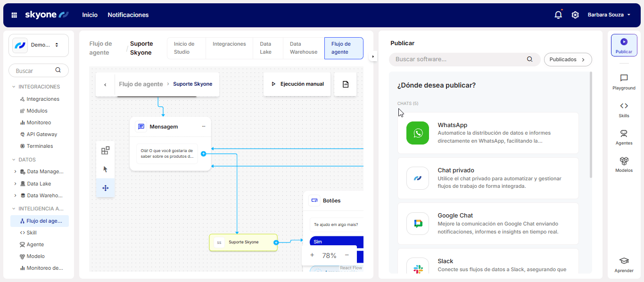
Task: Expand the Data Lake tree item
Action: point(15,184)
